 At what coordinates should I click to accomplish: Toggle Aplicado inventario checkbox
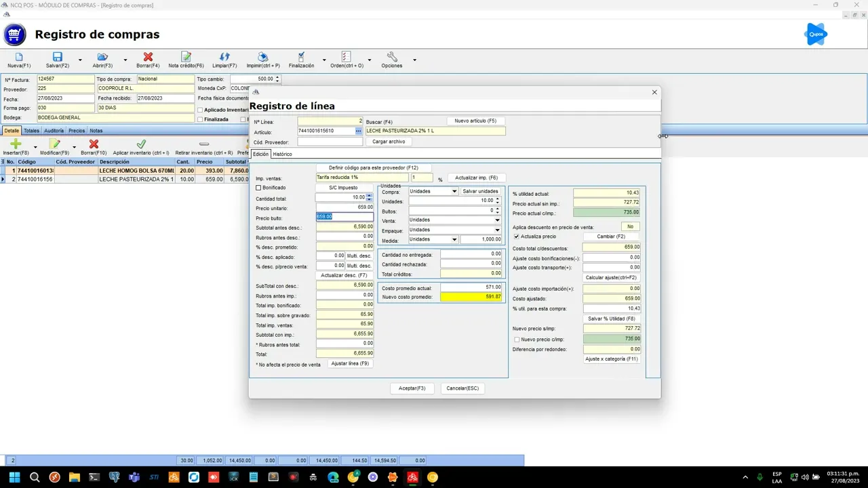click(x=200, y=110)
